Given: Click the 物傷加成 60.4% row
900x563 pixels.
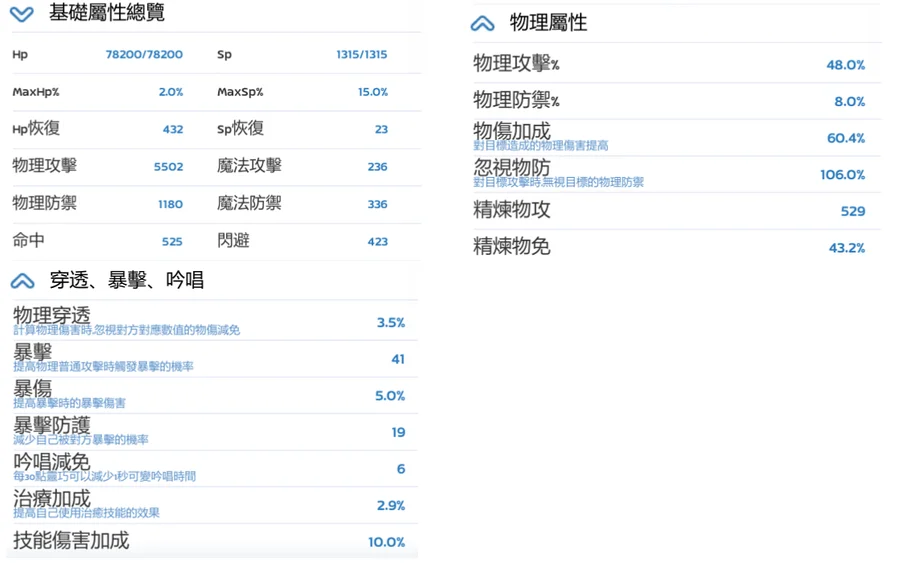Looking at the screenshot, I should [670, 138].
